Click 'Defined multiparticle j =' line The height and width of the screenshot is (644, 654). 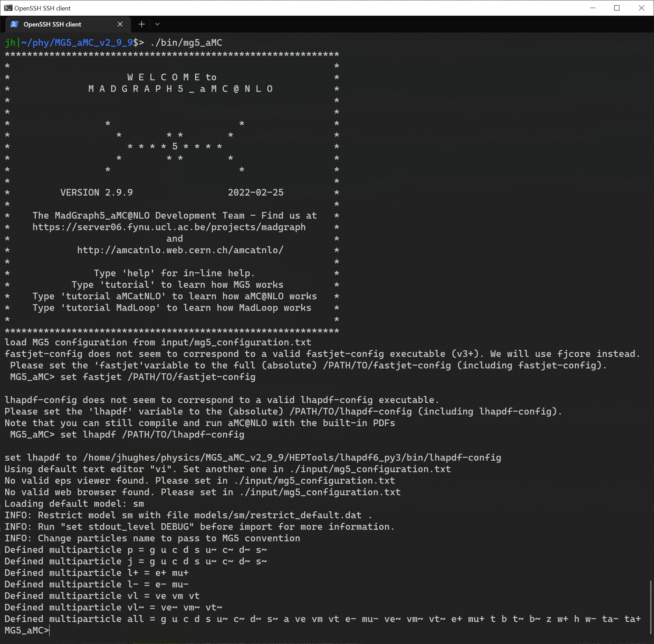pos(136,561)
